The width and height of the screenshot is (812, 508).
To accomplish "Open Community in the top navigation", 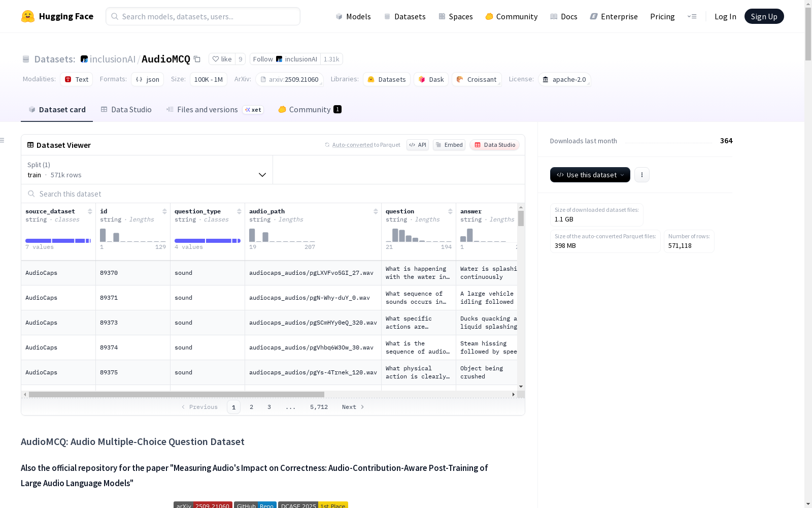I will pos(512,16).
